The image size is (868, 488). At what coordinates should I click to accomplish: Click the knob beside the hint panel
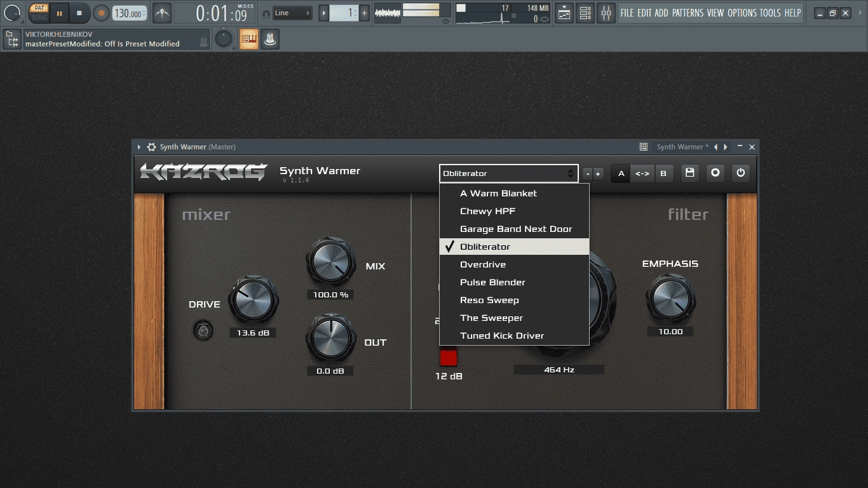pos(224,39)
